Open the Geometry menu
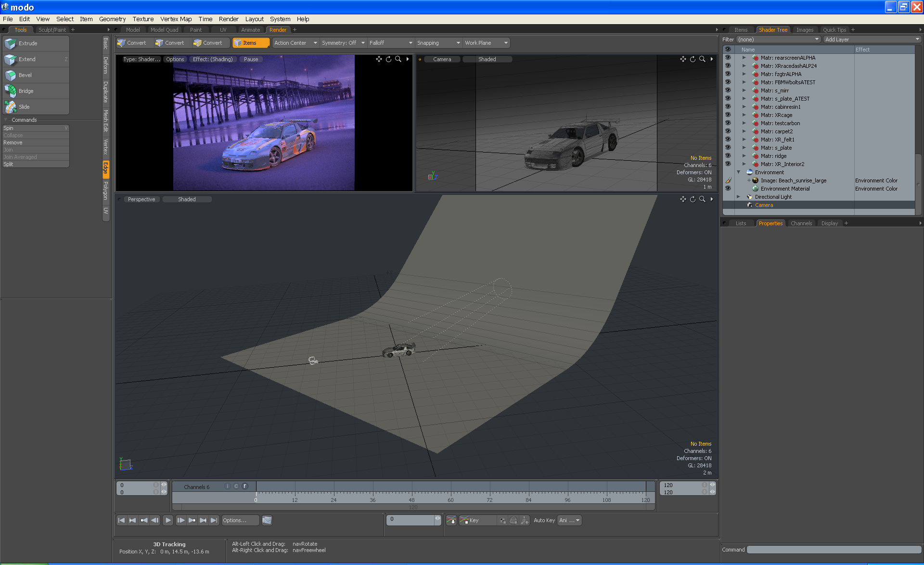The width and height of the screenshot is (924, 565). click(x=112, y=19)
